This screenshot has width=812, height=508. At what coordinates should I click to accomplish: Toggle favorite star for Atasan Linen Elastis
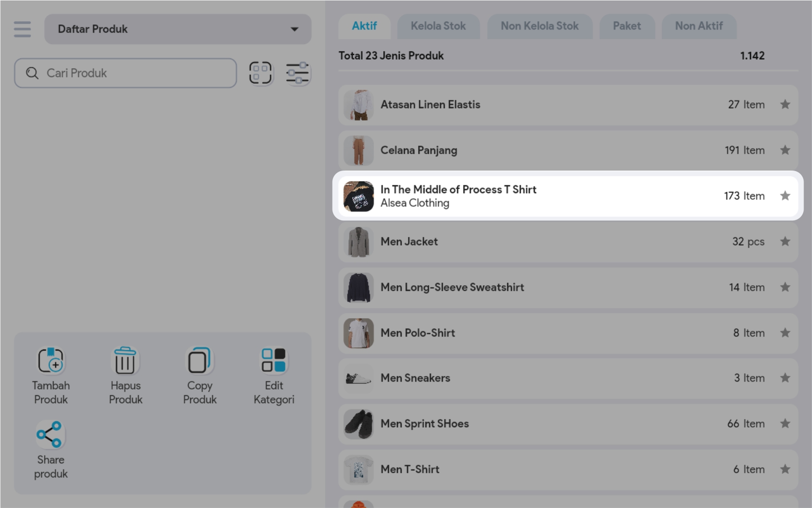(785, 104)
